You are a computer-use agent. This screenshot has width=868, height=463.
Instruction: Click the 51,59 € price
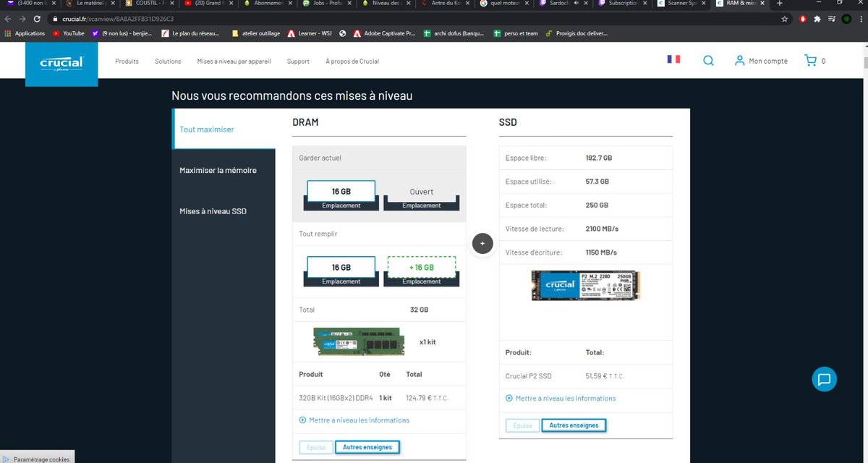click(605, 376)
